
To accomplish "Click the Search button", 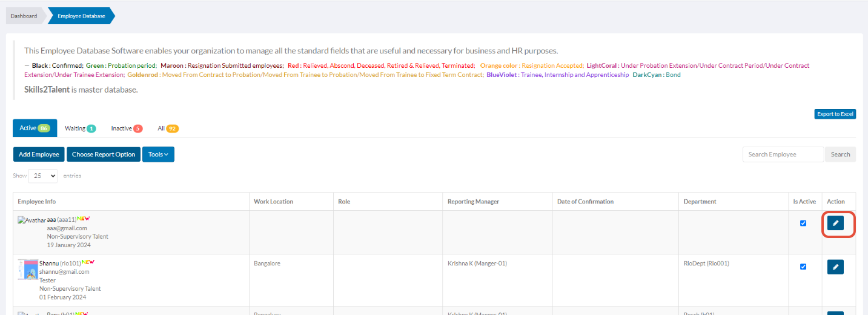I will click(x=840, y=154).
